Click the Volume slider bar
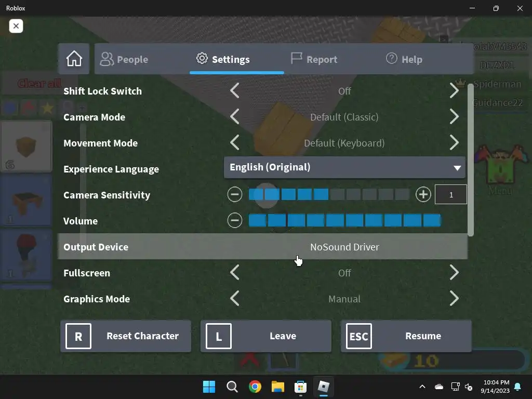Image resolution: width=532 pixels, height=399 pixels. (344, 220)
